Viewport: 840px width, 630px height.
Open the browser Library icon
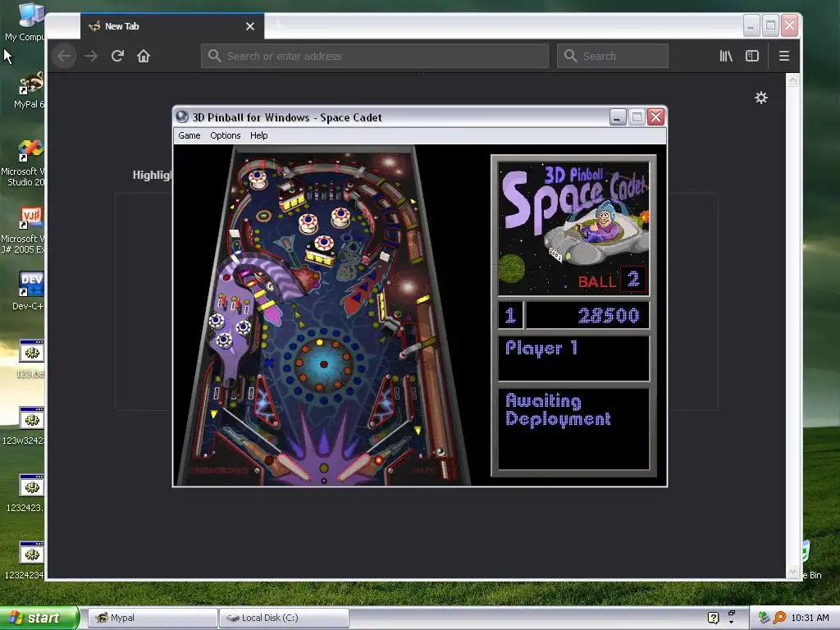tap(726, 56)
